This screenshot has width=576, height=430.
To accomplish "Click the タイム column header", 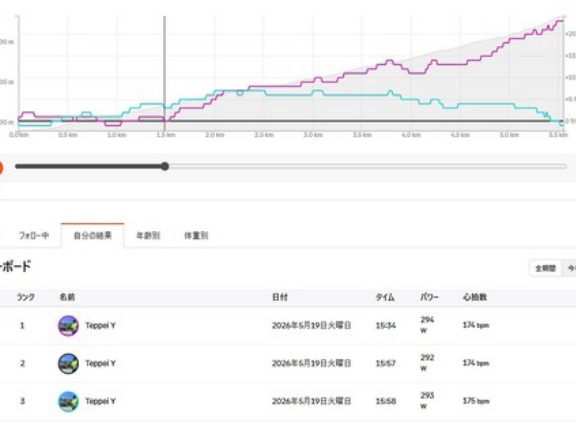I will coord(385,297).
